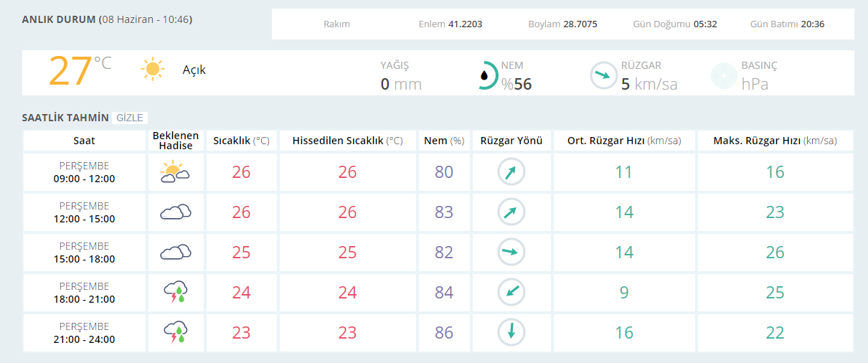The image size is (868, 363).
Task: Click thunderstorm icon for 18:00 - 21:00
Action: pyautogui.click(x=175, y=293)
